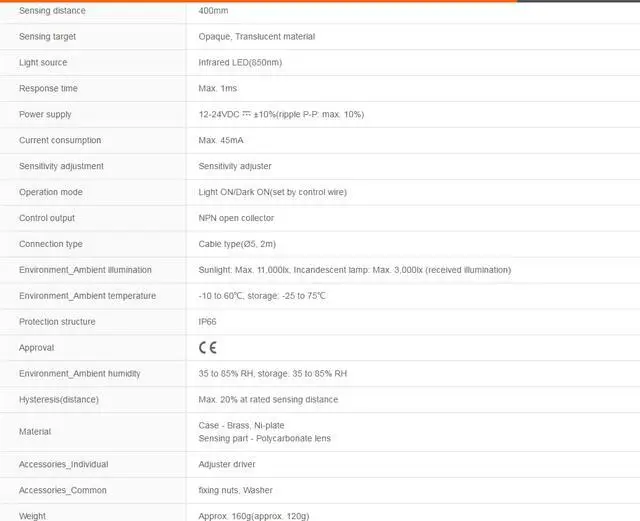Click the Response time label

(48, 89)
